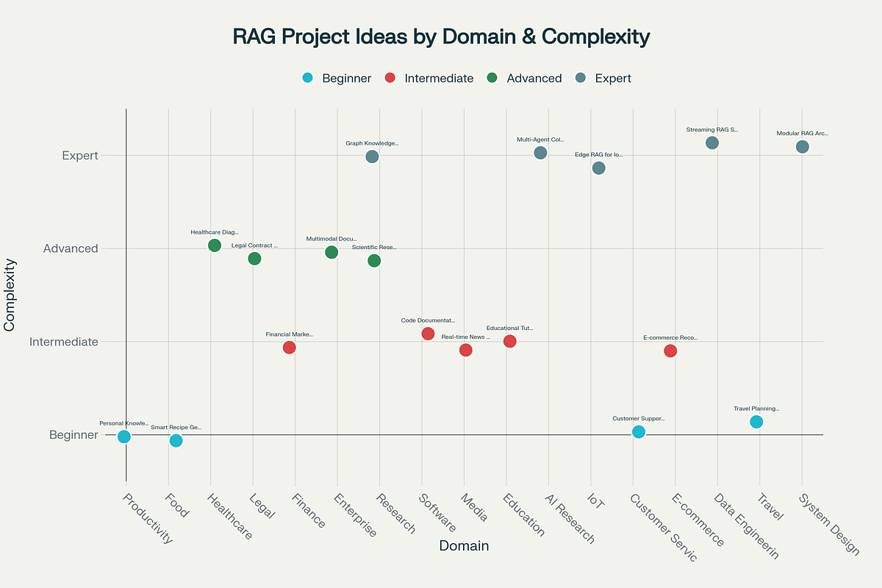
Task: Click the Finance x-axis label
Action: point(309,511)
